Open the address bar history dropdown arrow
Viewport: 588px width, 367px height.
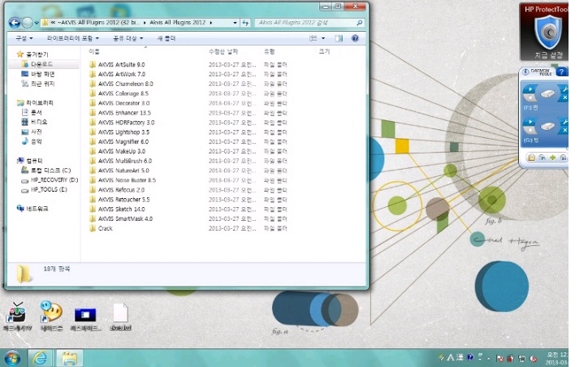(235, 23)
